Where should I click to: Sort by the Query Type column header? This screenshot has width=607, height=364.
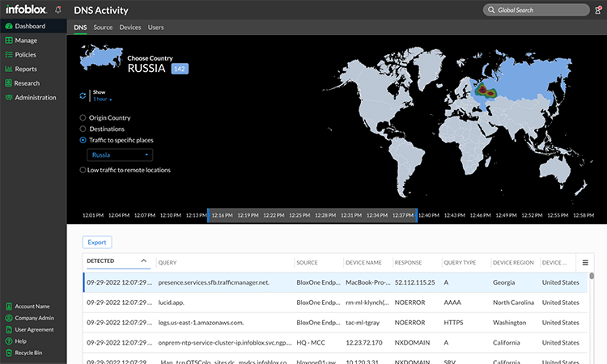click(460, 263)
